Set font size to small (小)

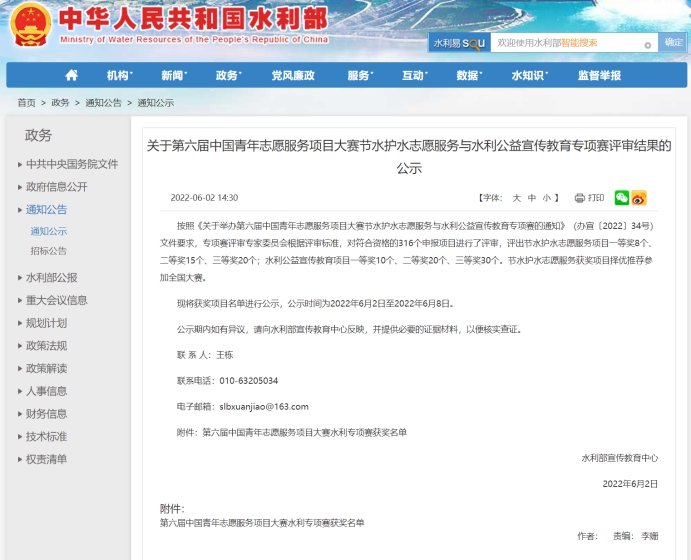point(546,198)
